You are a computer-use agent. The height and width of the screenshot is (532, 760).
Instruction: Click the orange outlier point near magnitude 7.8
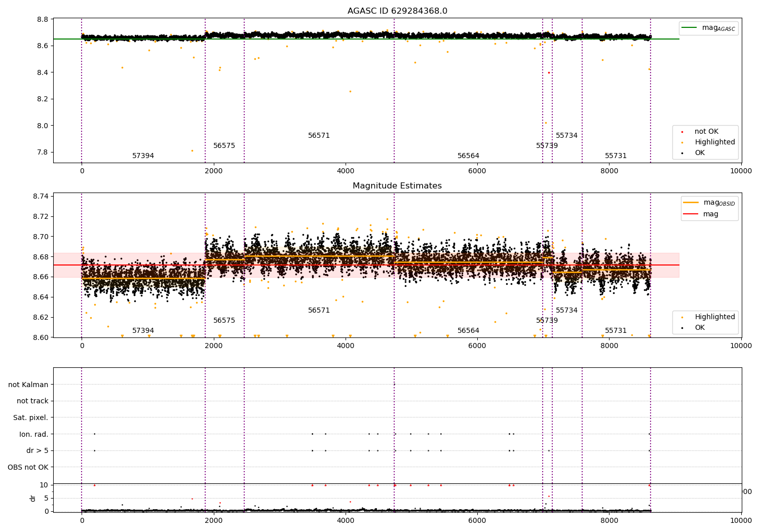tap(192, 150)
